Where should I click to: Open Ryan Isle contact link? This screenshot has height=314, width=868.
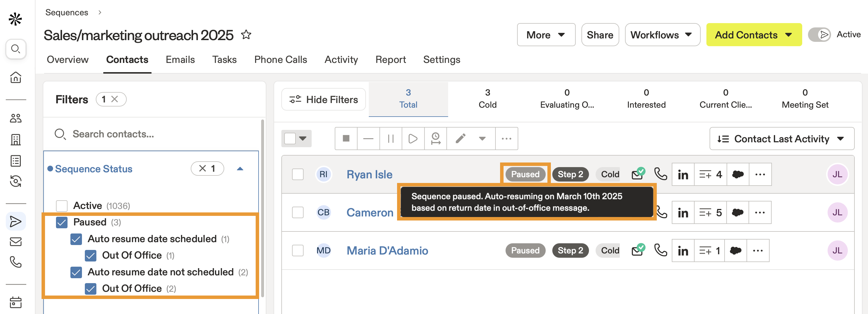pyautogui.click(x=369, y=175)
